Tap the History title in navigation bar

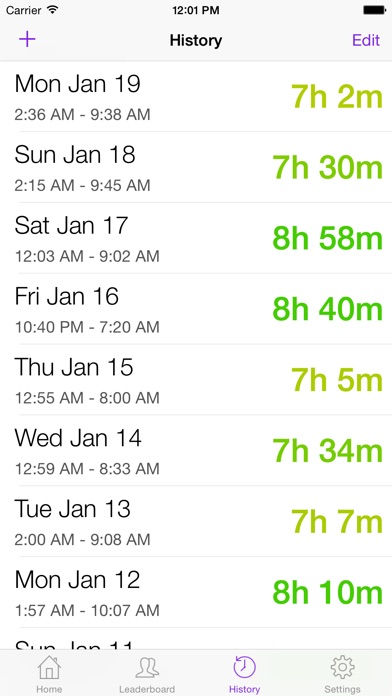click(196, 40)
